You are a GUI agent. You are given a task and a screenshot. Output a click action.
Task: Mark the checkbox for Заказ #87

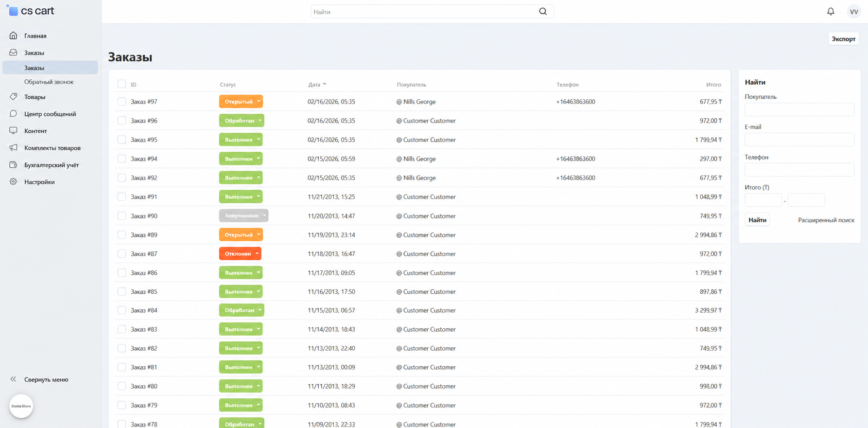[122, 253]
